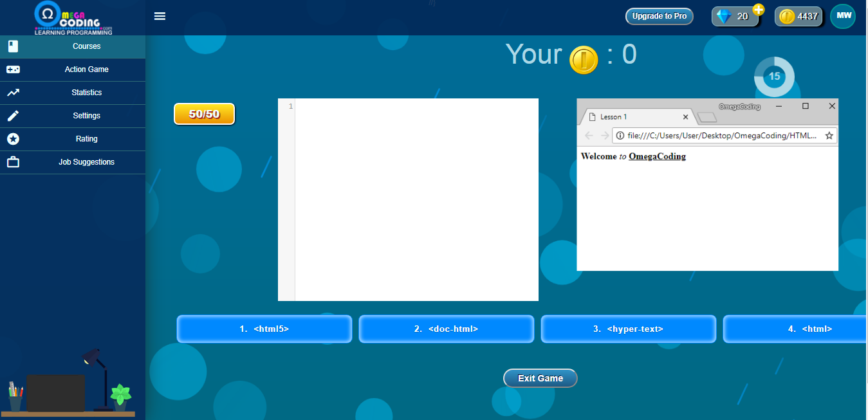Choose answer 2 <doc-html>
The width and height of the screenshot is (868, 420).
point(447,329)
